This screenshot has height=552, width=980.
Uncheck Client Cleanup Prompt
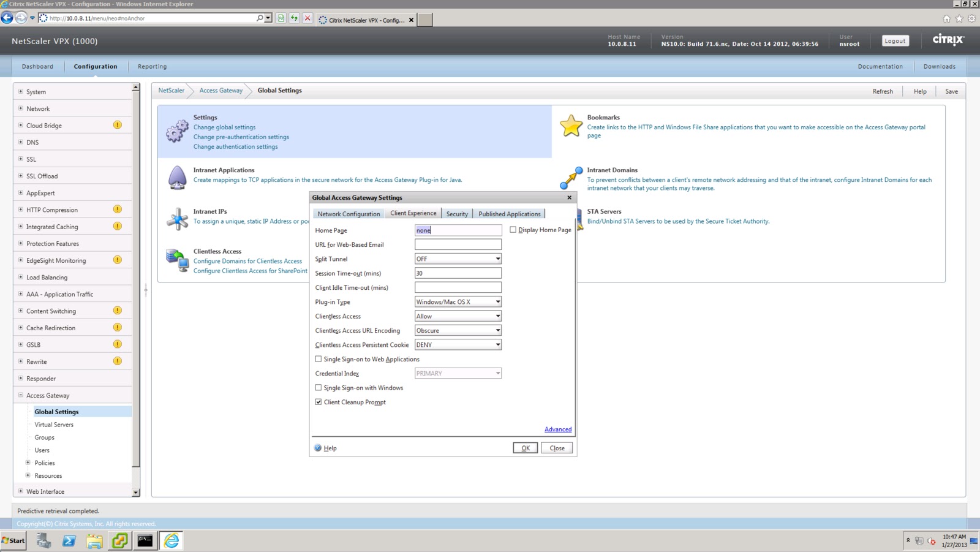click(x=318, y=402)
